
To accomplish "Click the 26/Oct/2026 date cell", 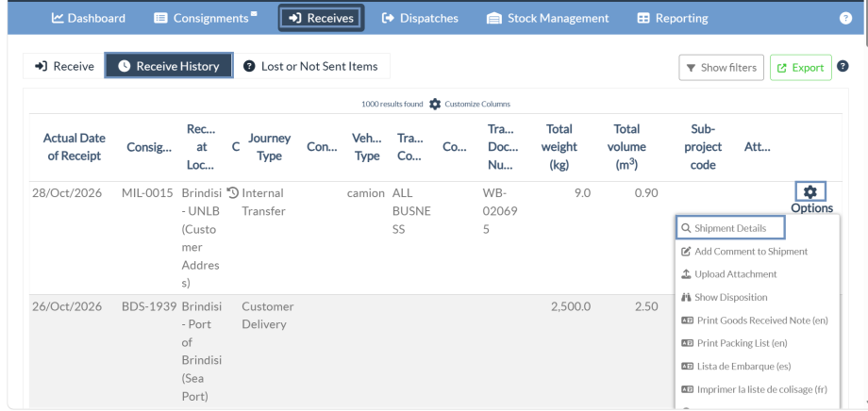I will pos(67,306).
